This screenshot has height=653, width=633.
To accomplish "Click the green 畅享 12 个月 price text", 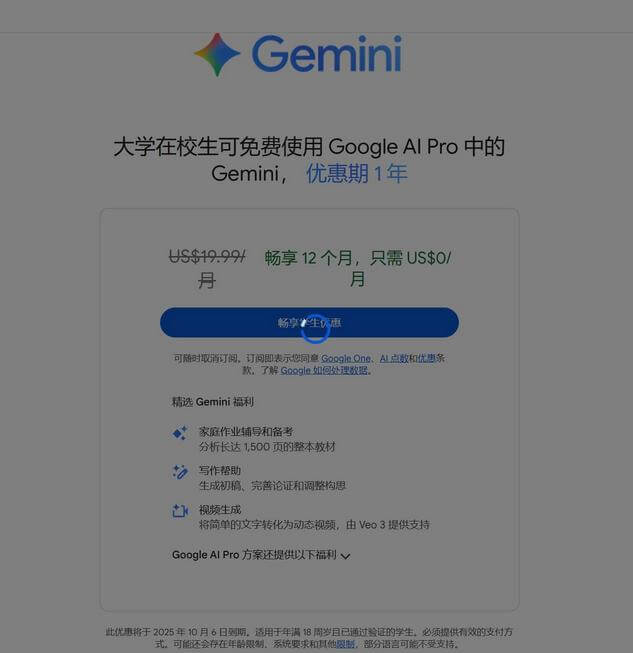I will (358, 268).
